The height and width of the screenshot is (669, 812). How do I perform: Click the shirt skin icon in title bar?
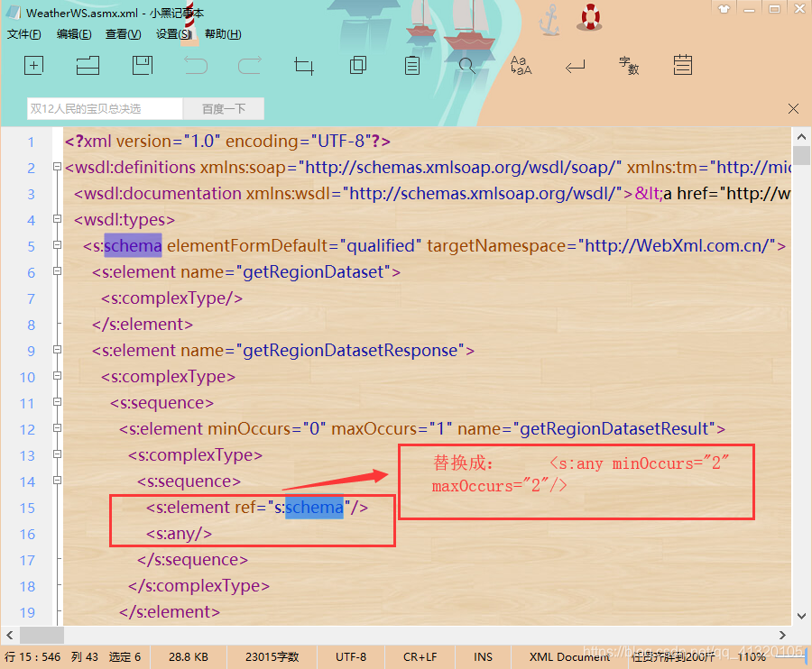(724, 9)
